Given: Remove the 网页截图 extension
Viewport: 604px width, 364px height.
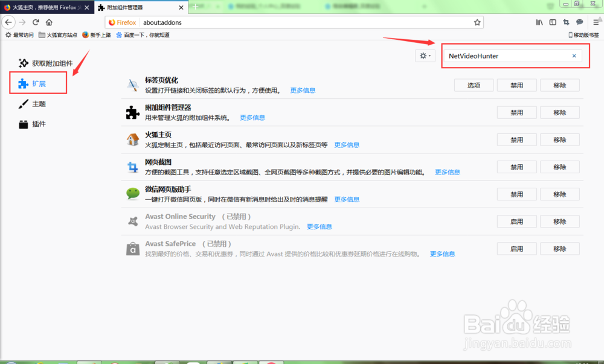Looking at the screenshot, I should [560, 167].
